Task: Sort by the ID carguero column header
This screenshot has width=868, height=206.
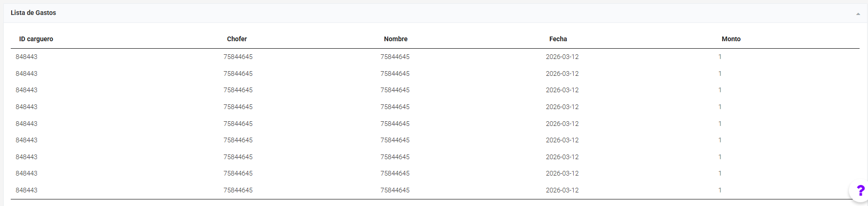Action: (x=36, y=39)
